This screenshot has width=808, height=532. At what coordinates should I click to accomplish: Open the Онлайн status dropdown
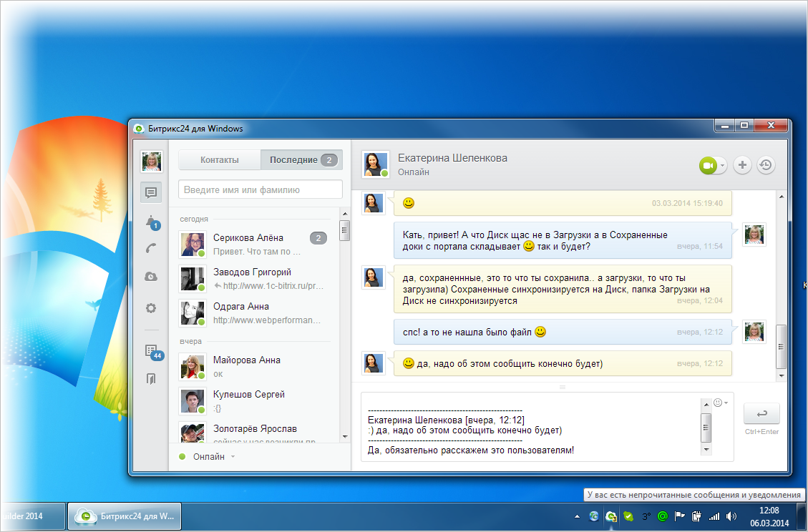[208, 457]
